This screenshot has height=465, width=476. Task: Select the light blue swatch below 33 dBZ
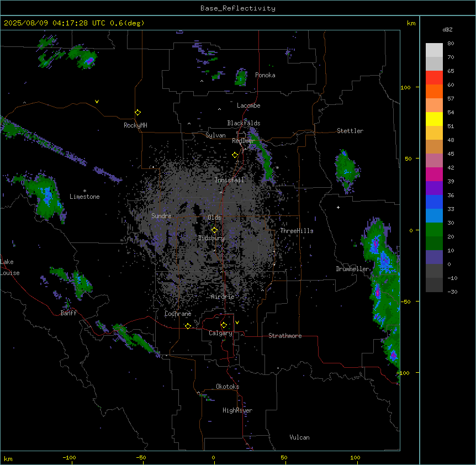(434, 216)
